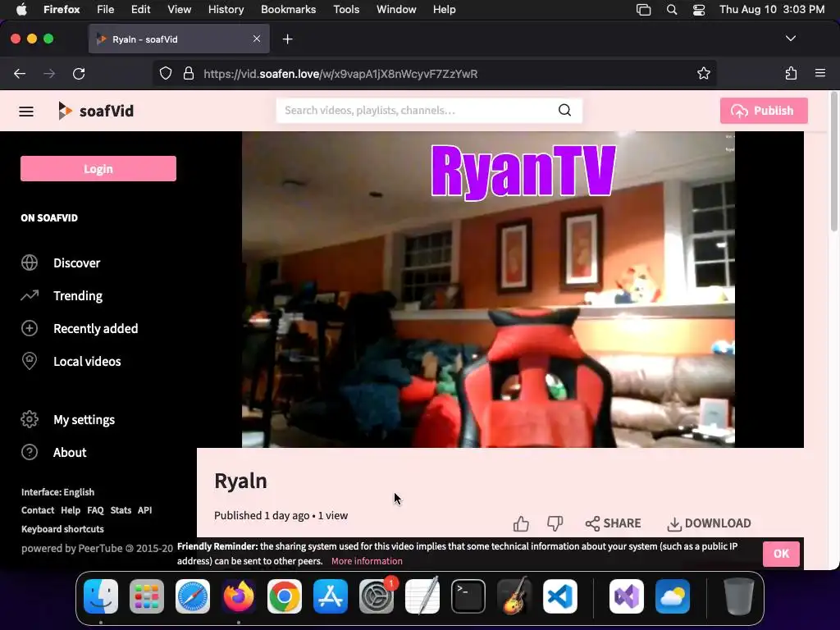This screenshot has height=630, width=840.
Task: Open the Edit menu
Action: coord(141,10)
